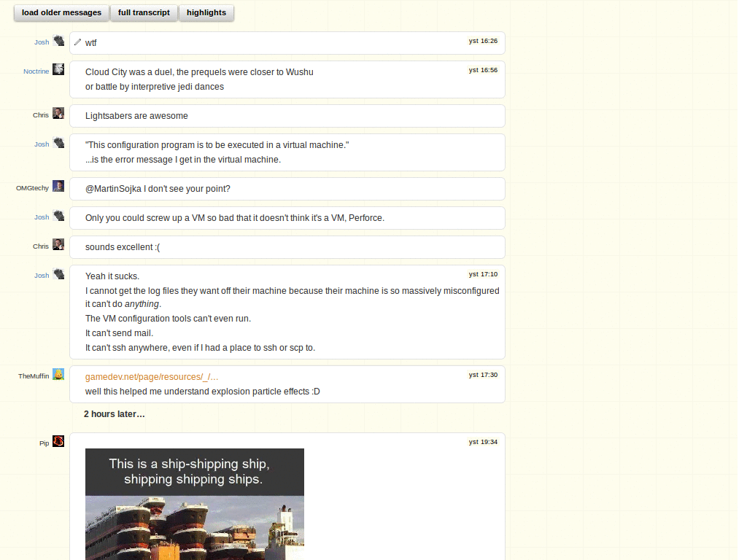The image size is (747, 560).
Task: Click the '@MartinSojka I don't see your point?' message
Action: (x=158, y=189)
